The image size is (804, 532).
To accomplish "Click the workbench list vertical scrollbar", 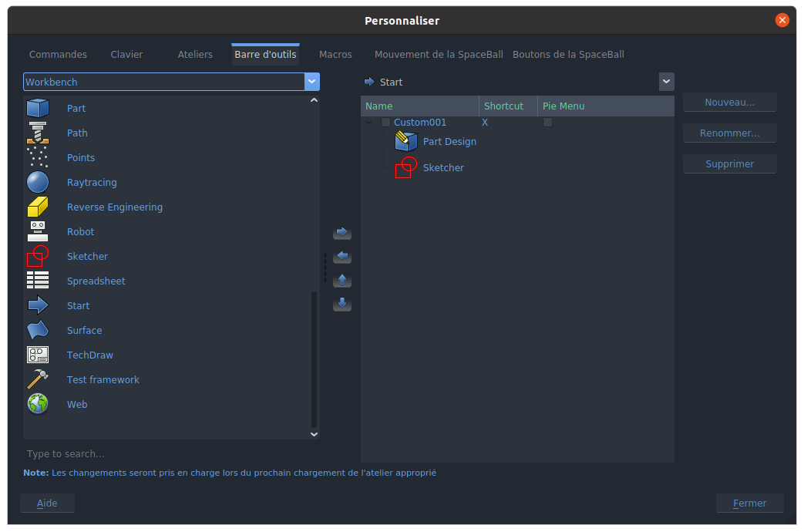I will pos(314,359).
